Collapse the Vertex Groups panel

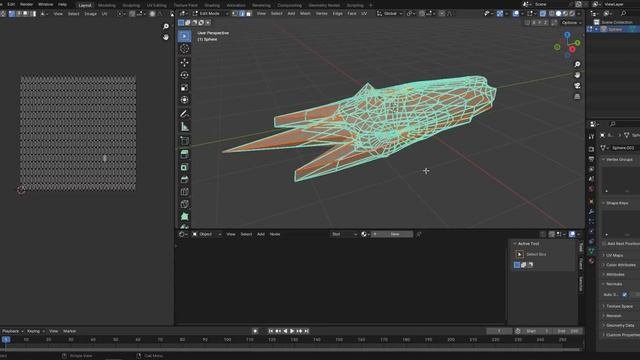(x=618, y=160)
